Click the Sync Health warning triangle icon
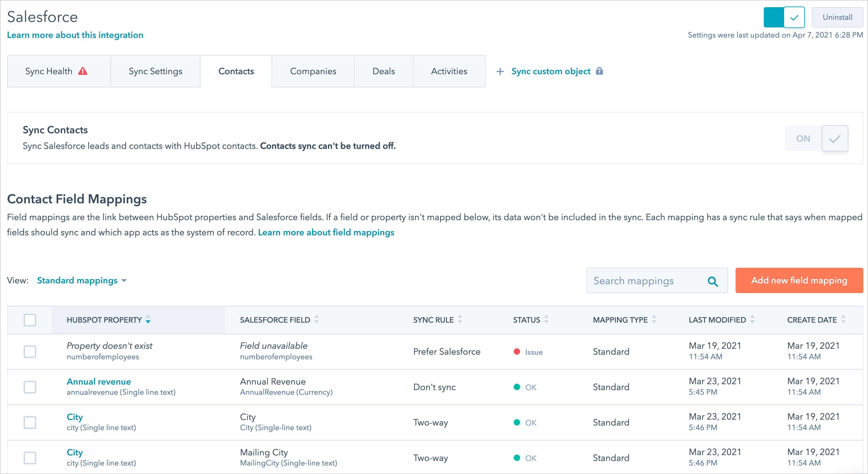Viewport: 868px width, 474px height. 82,71
